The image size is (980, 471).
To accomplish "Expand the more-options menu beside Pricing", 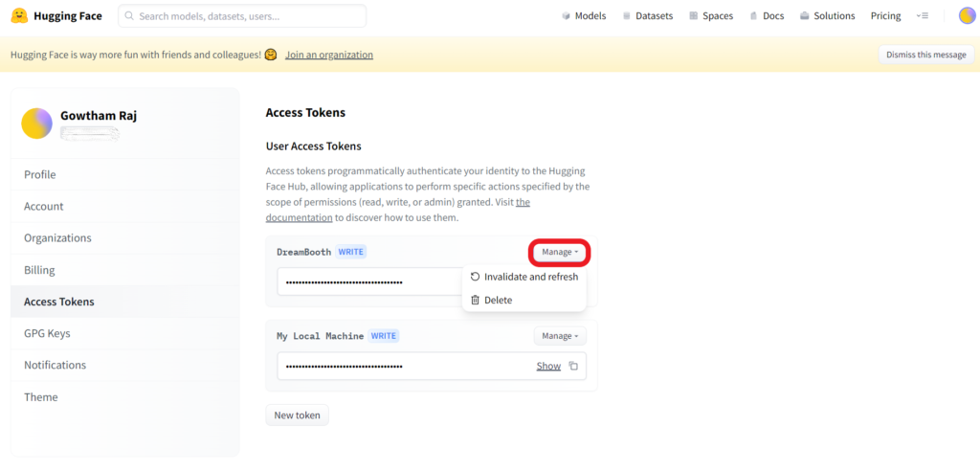I will [922, 15].
